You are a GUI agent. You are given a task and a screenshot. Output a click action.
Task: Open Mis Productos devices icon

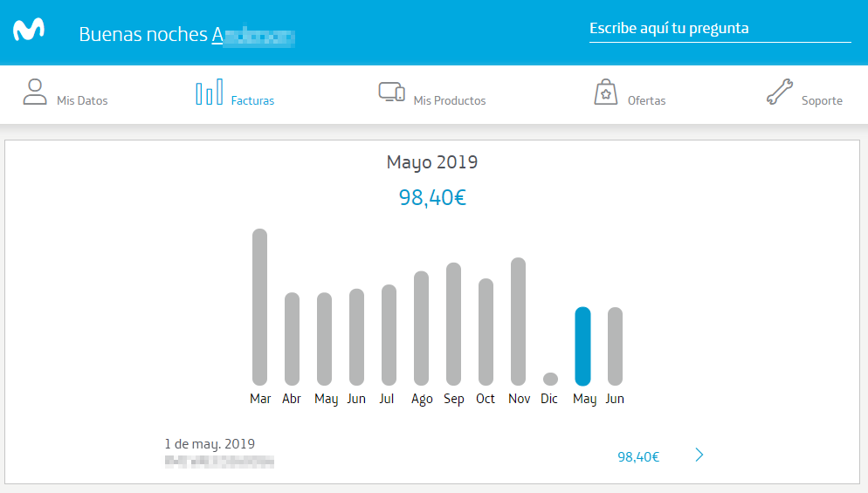[391, 92]
